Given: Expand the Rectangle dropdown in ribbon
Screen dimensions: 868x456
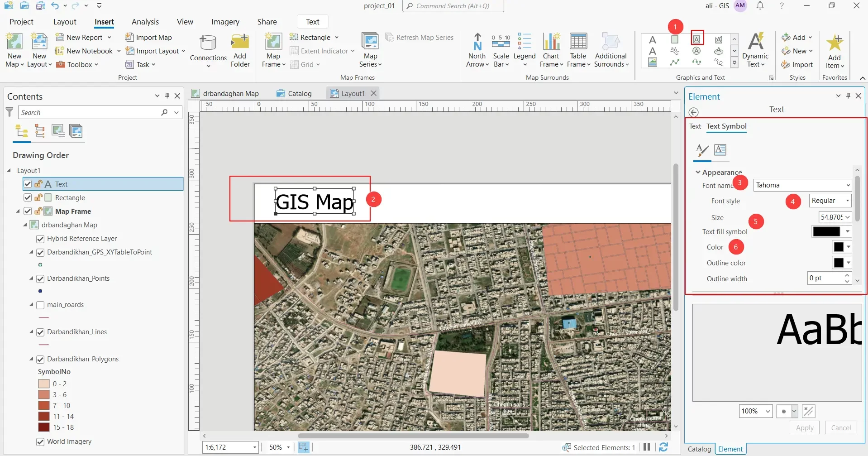Looking at the screenshot, I should [x=337, y=38].
